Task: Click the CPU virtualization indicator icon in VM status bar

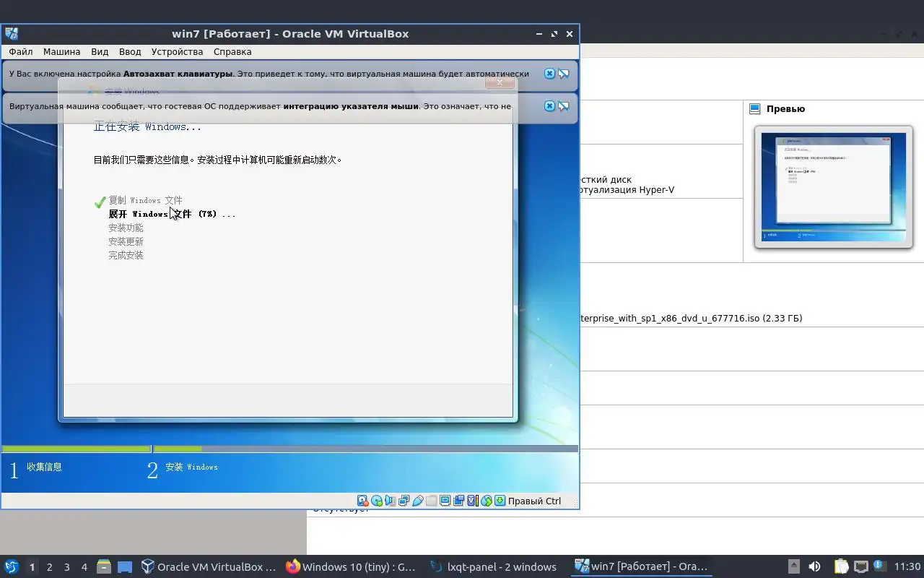Action: pyautogui.click(x=473, y=501)
